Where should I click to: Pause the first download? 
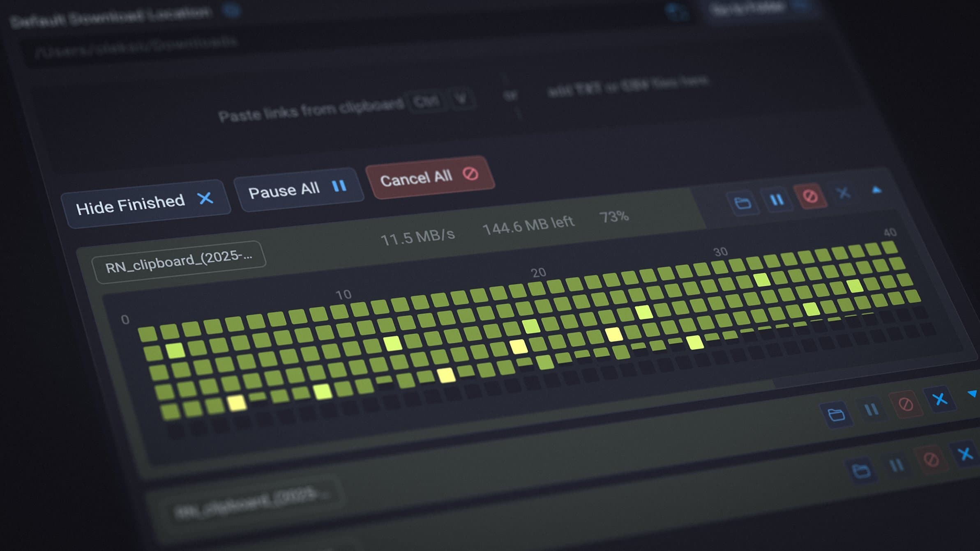point(776,200)
